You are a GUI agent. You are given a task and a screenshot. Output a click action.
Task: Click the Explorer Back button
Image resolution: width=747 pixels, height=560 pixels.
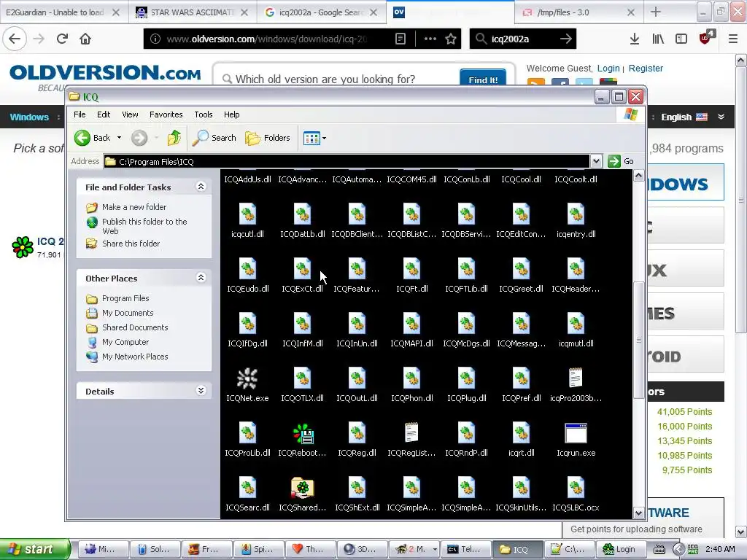point(93,138)
